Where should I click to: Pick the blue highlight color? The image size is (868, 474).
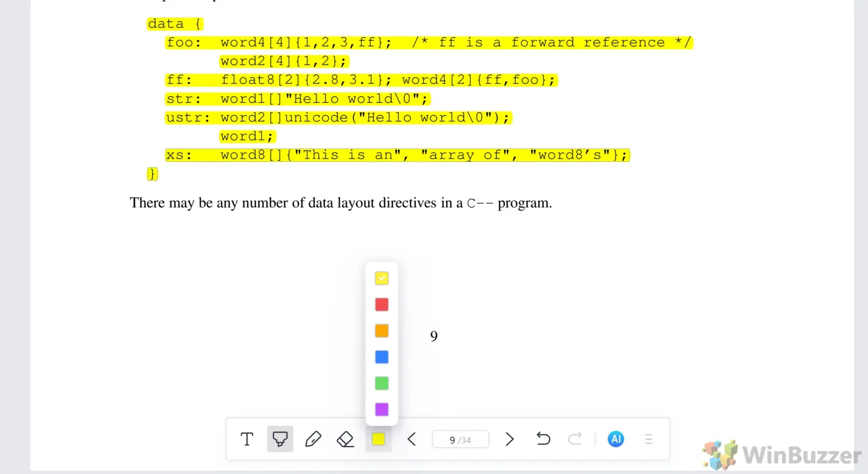pyautogui.click(x=382, y=357)
